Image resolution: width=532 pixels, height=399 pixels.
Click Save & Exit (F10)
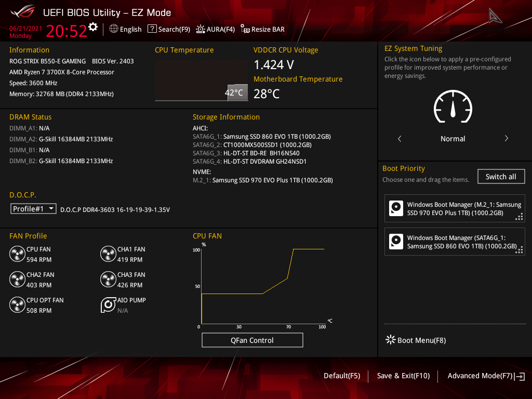click(403, 376)
